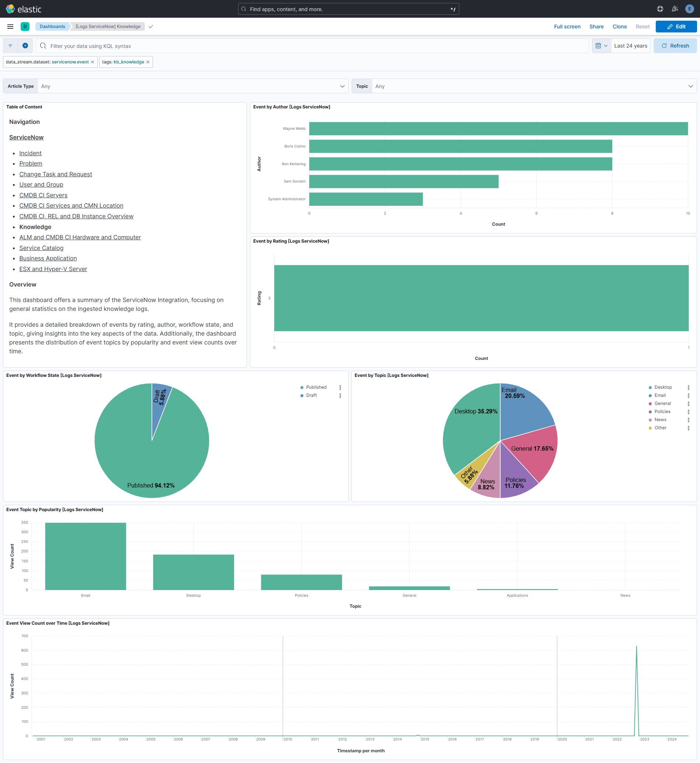Image resolution: width=700 pixels, height=763 pixels.
Task: Go to the Dashboards breadcrumb
Action: coord(52,27)
